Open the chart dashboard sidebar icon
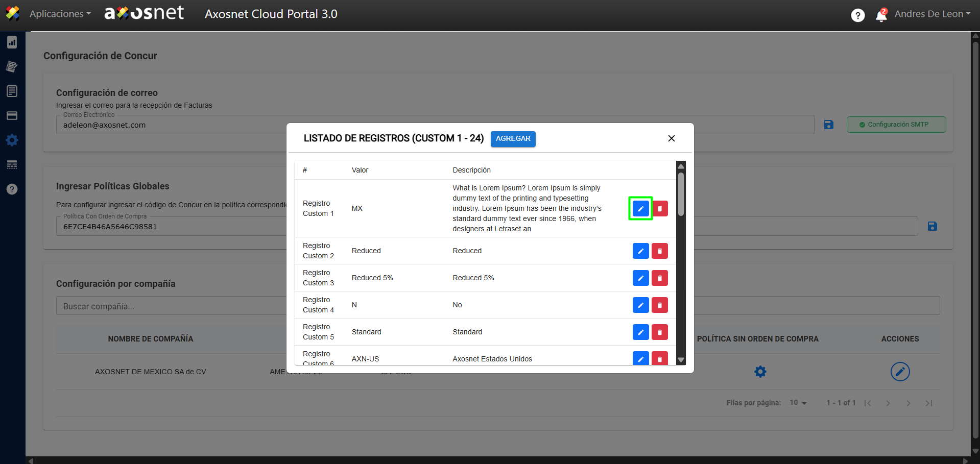 [x=12, y=42]
